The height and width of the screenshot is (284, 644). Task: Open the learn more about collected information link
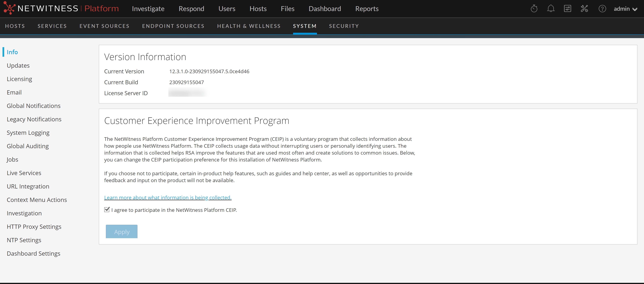[x=168, y=197]
